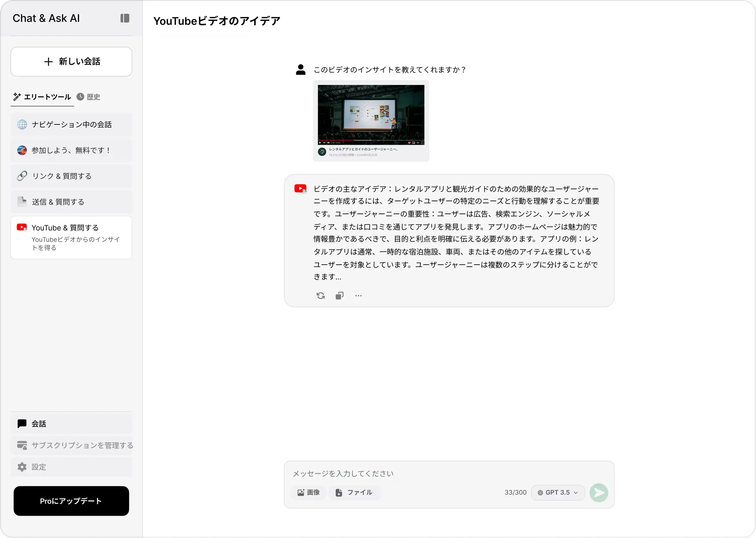Open the three-dot more options menu

[358, 296]
